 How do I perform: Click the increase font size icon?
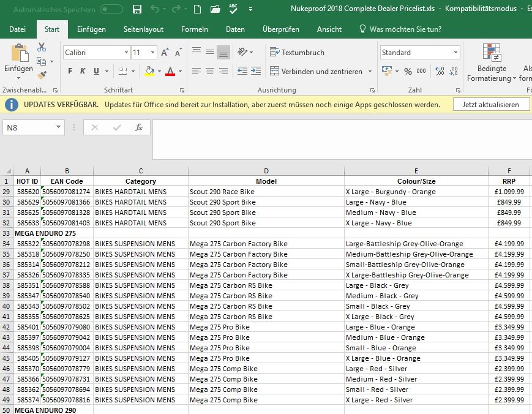coord(165,53)
